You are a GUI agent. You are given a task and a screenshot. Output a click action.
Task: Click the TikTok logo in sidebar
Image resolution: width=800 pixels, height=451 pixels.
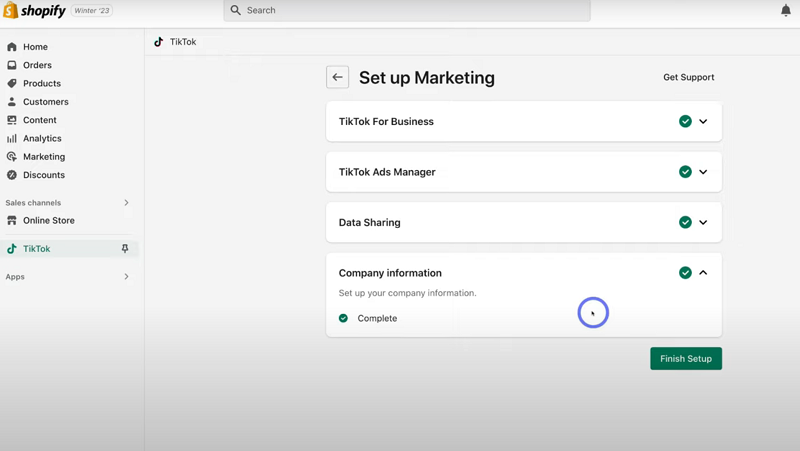point(12,249)
